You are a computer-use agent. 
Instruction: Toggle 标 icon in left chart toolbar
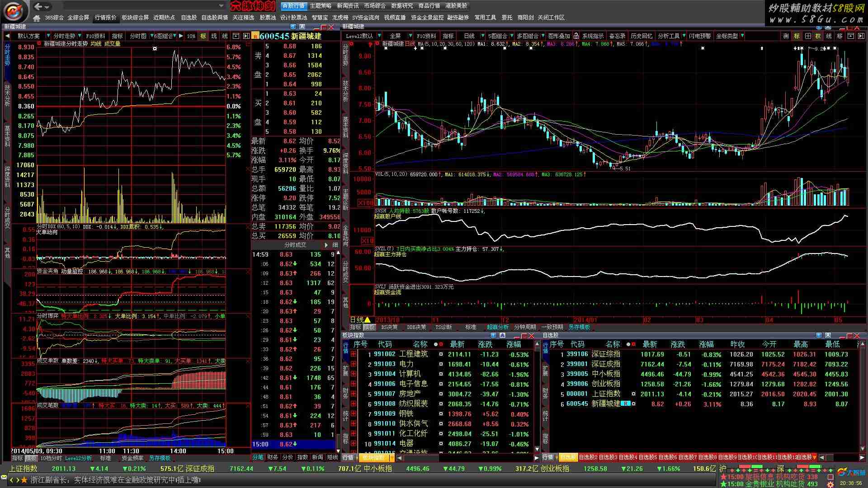[203, 36]
